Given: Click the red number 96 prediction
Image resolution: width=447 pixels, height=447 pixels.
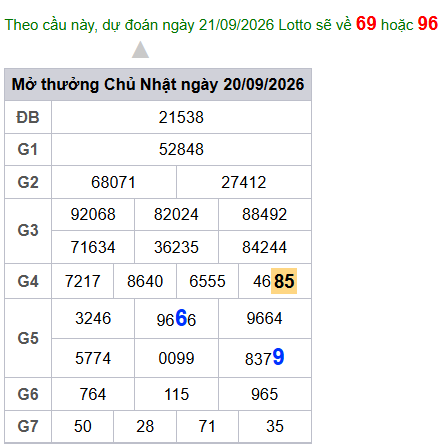Looking at the screenshot, I should pos(428,23).
